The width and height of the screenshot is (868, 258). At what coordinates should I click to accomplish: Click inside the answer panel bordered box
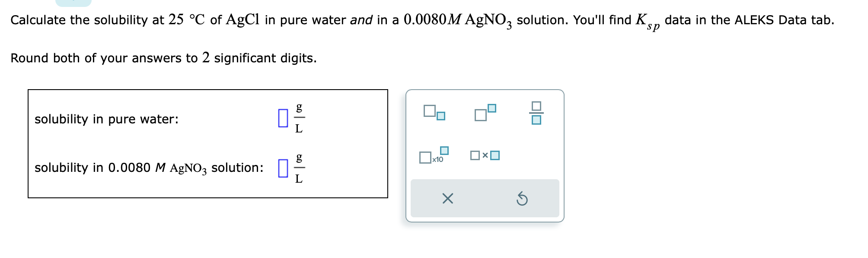pos(207,143)
